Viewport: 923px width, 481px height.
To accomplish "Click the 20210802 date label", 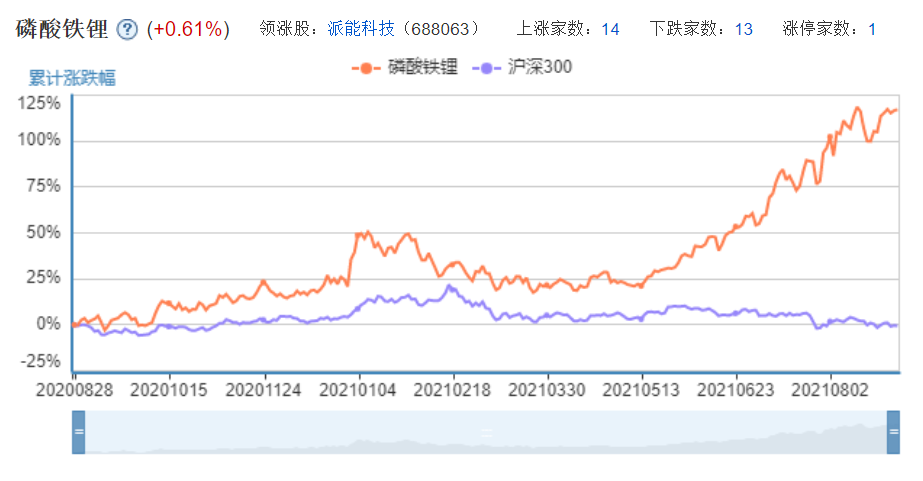I will pos(829,390).
